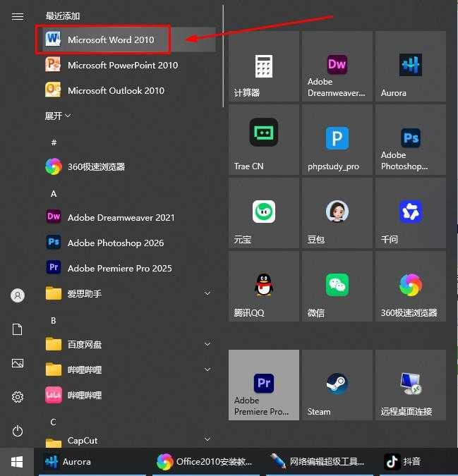This screenshot has width=458, height=476.
Task: Expand the recently added list with 展开
Action: tap(58, 116)
